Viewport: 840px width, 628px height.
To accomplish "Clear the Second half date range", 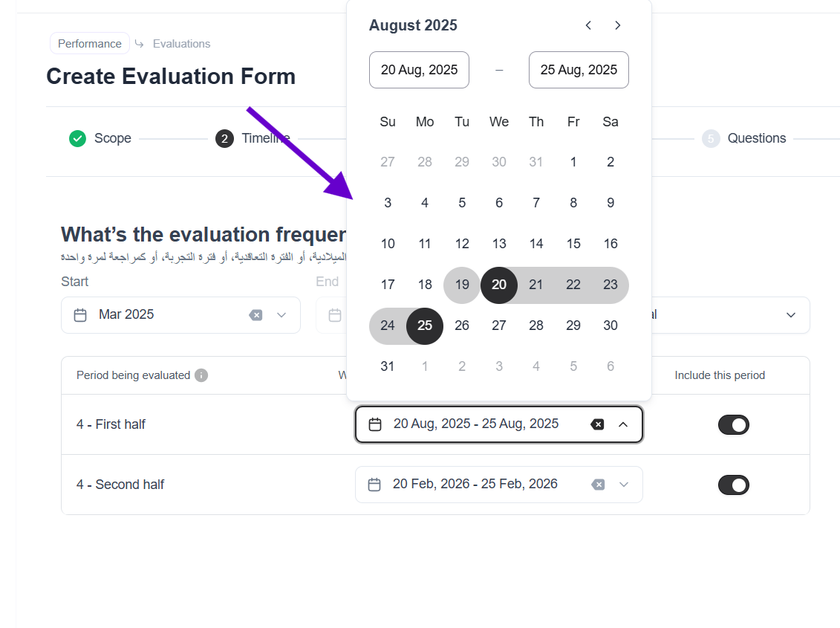I will [x=598, y=485].
